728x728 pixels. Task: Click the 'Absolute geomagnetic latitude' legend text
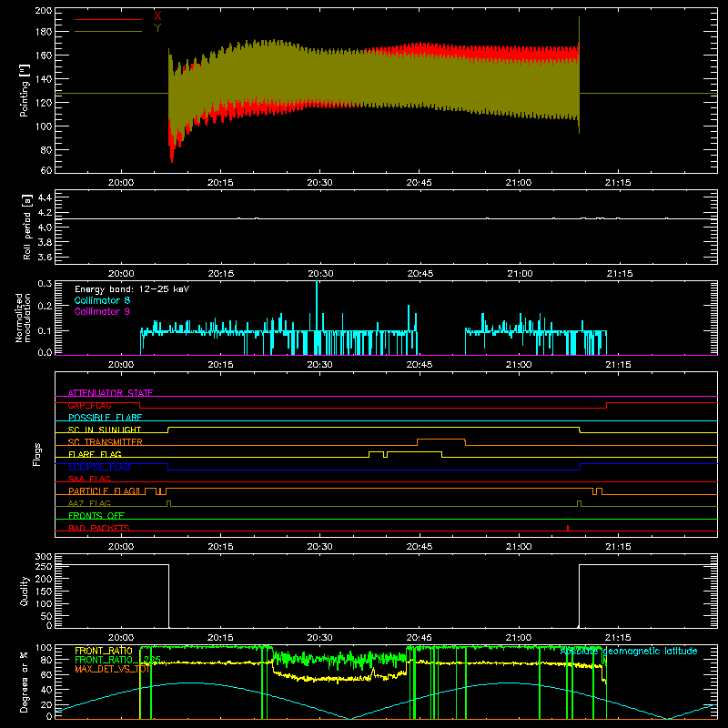[629, 651]
